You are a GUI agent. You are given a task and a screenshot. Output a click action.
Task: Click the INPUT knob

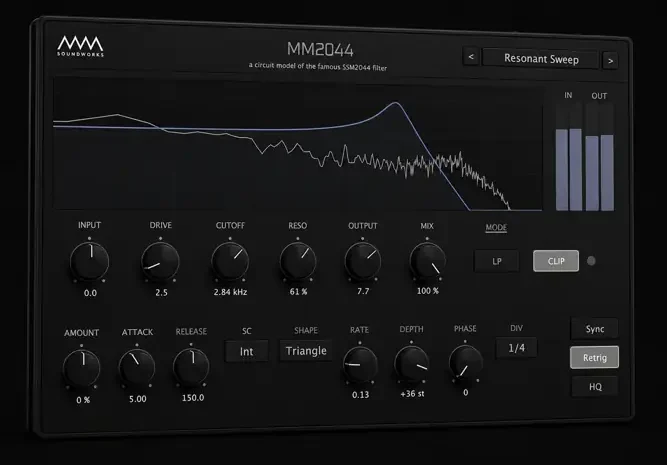[x=90, y=262]
